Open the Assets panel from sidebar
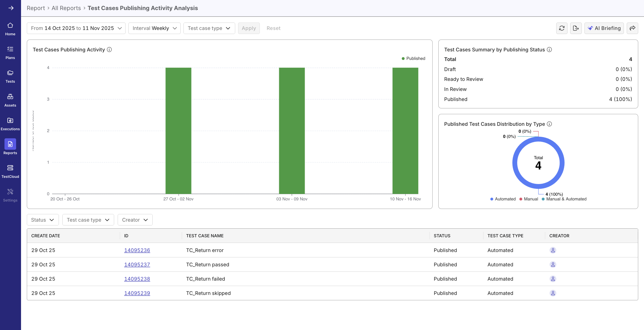 pyautogui.click(x=10, y=100)
